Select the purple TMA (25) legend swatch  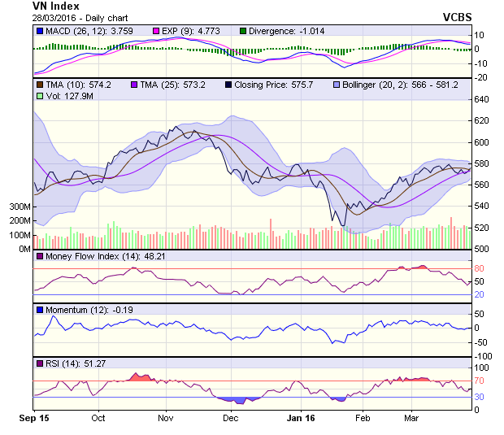[x=134, y=85]
